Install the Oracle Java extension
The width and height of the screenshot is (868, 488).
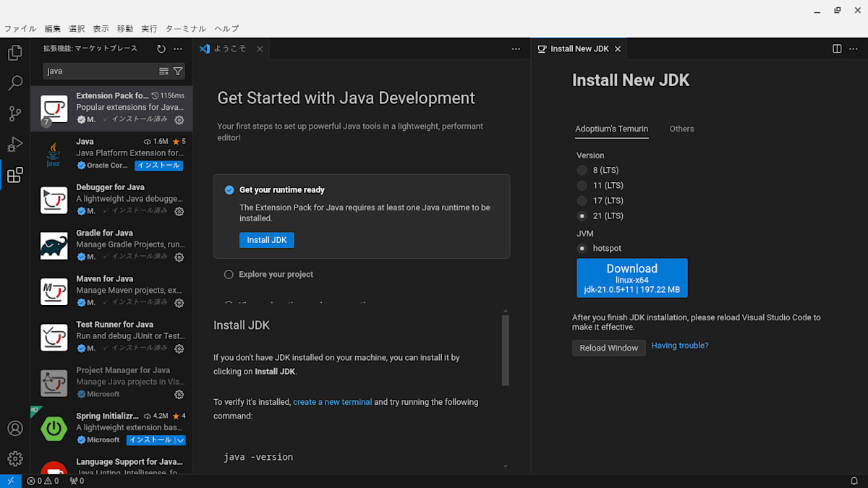[x=158, y=166]
